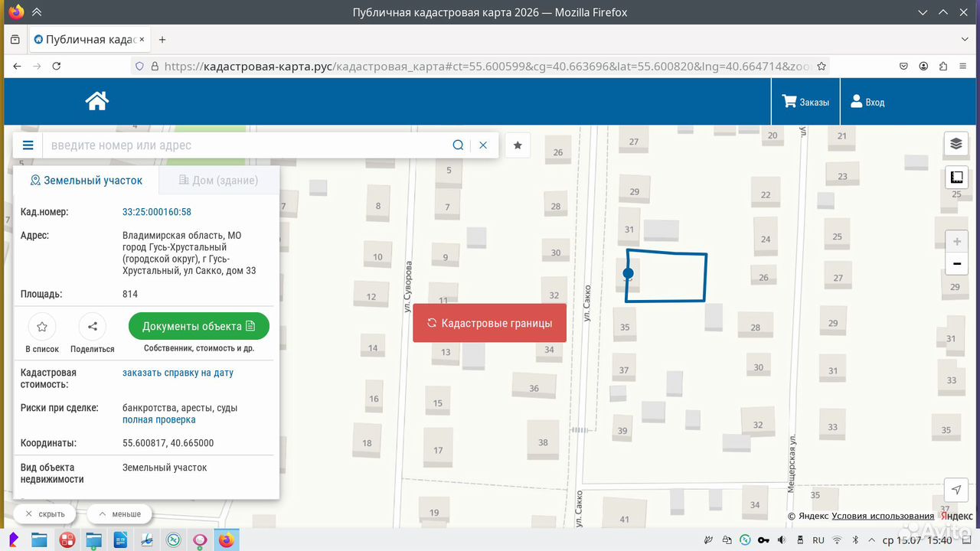Open the desktop application launcher
The height and width of the screenshot is (551, 980).
tap(14, 540)
